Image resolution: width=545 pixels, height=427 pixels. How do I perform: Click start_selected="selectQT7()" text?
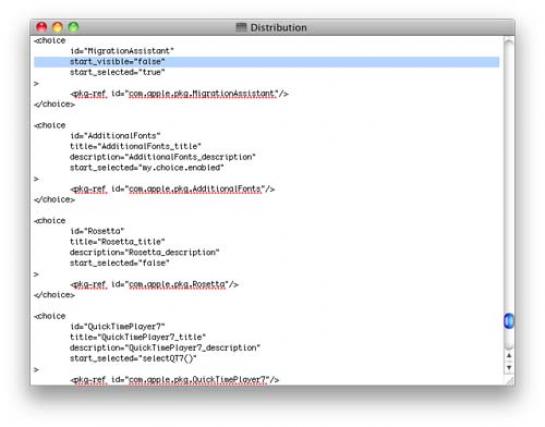pyautogui.click(x=133, y=358)
